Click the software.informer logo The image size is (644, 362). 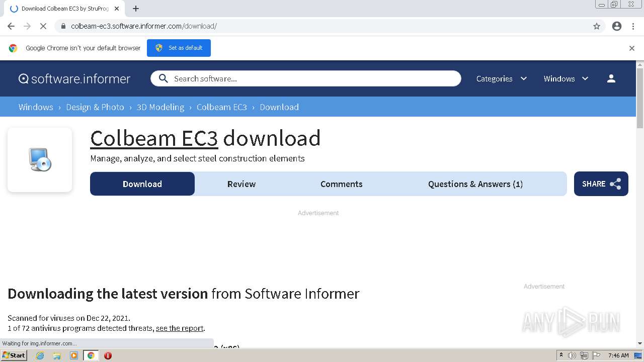point(74,78)
